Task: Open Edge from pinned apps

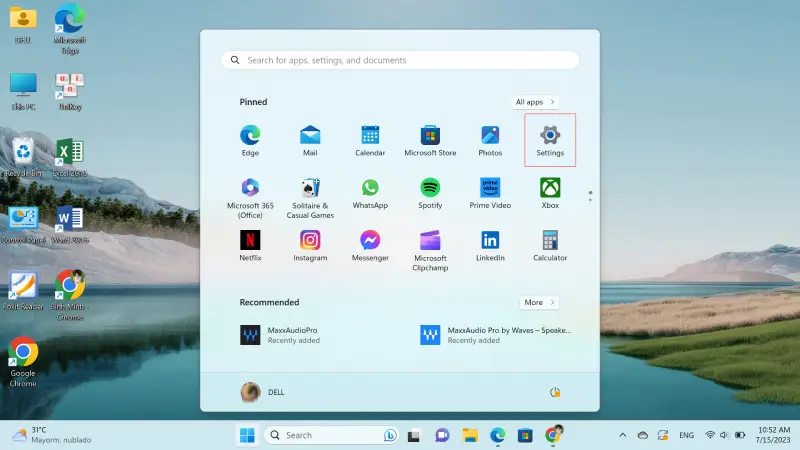Action: point(250,140)
